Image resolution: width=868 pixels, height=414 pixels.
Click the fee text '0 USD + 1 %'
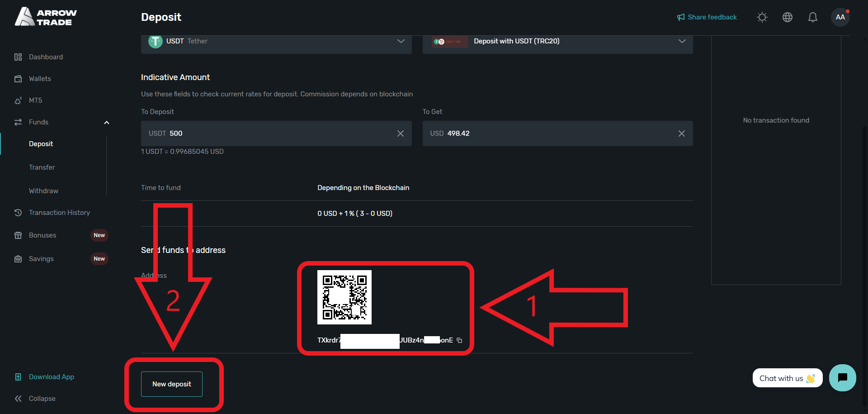355,214
